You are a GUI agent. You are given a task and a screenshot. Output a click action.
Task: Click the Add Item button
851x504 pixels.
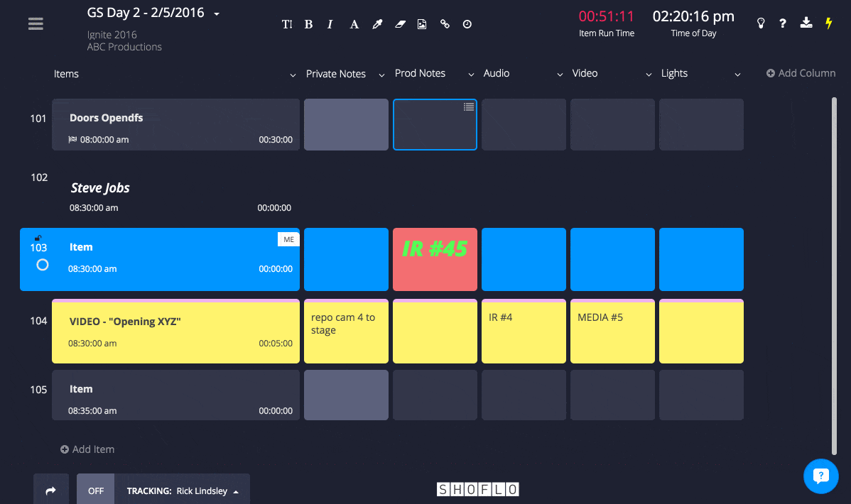coord(87,449)
